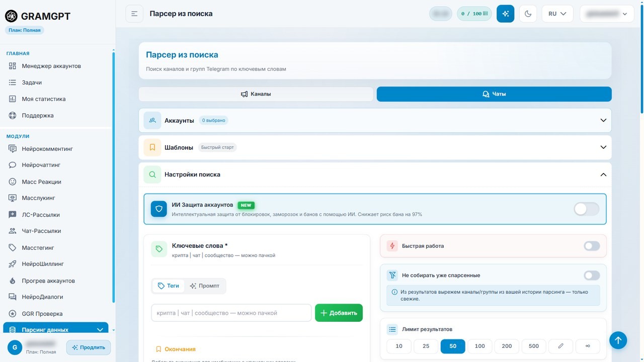644x362 pixels.
Task: Enable the ИИ Защита аккаунтов toggle
Action: point(587,209)
